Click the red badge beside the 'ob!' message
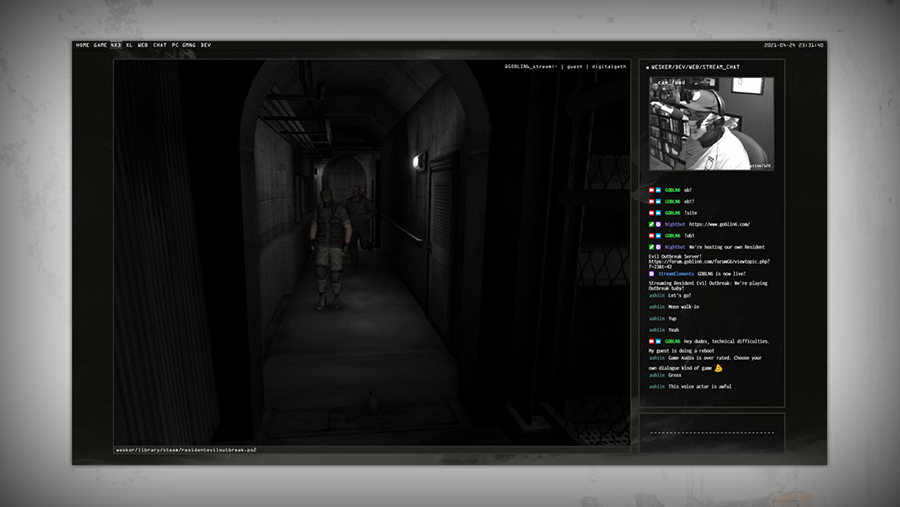 click(651, 190)
